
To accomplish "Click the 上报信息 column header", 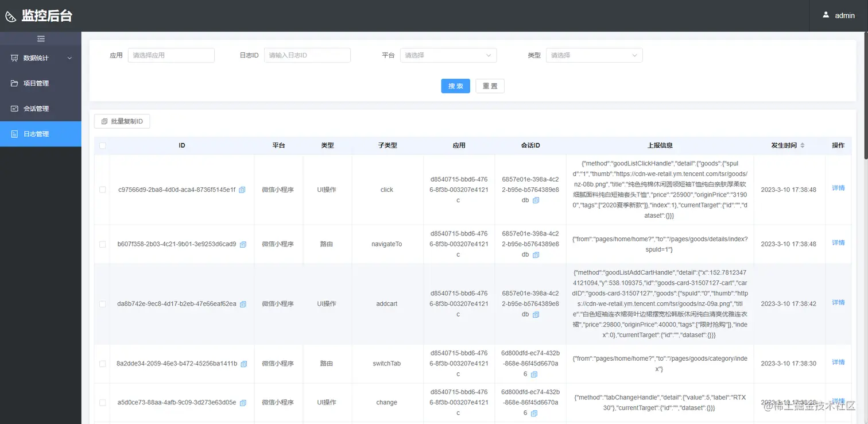I will coord(660,145).
